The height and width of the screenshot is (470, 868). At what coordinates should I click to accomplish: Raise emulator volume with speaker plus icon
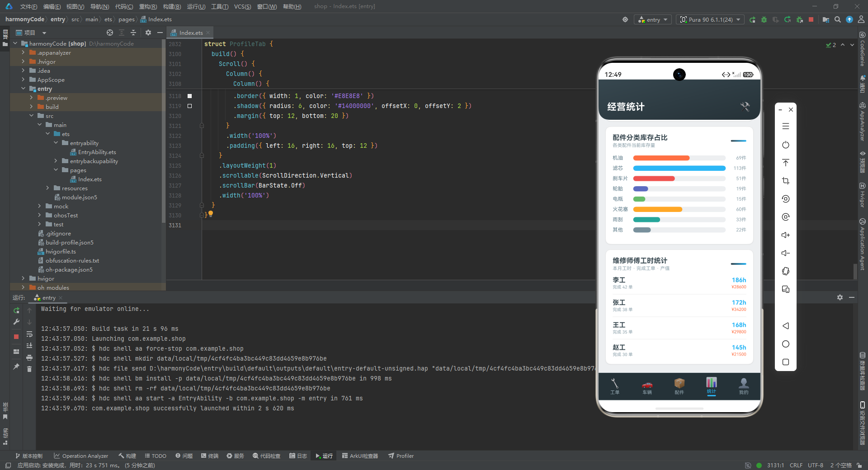point(786,235)
